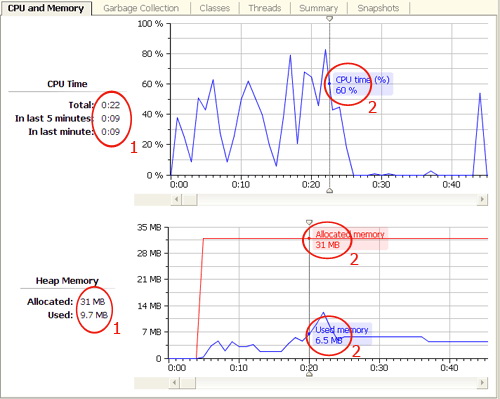Switch to the Garbage Collection tab
This screenshot has height=399, width=500.
click(141, 8)
